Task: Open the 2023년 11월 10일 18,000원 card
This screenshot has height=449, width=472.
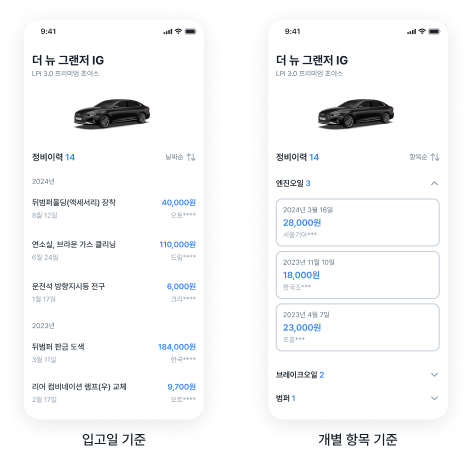Action: tap(358, 275)
